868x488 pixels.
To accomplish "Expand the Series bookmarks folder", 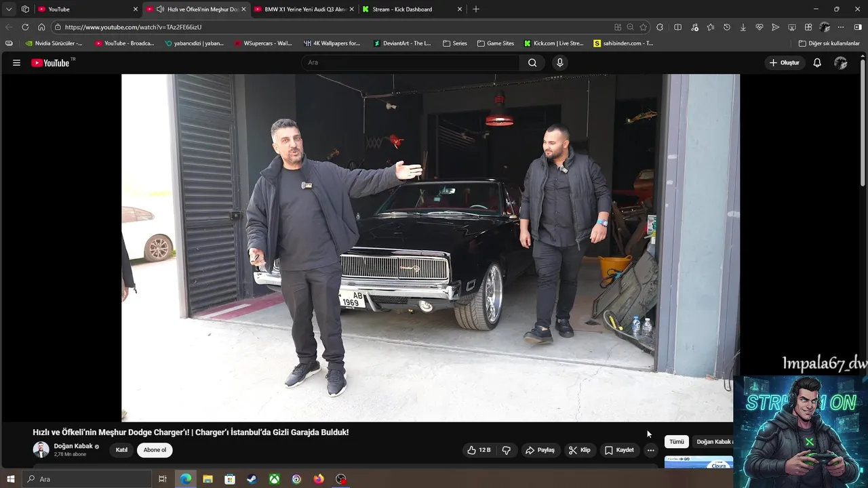I will 455,43.
